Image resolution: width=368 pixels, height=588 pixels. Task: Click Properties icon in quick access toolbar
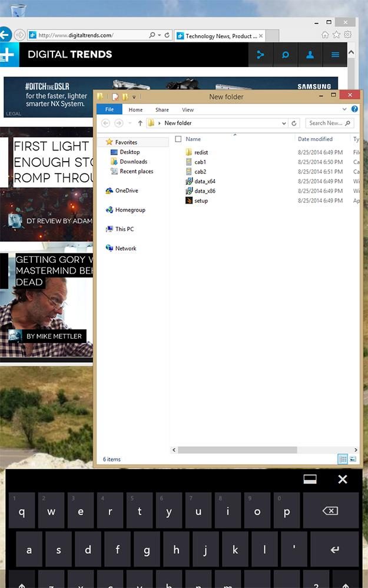(115, 97)
